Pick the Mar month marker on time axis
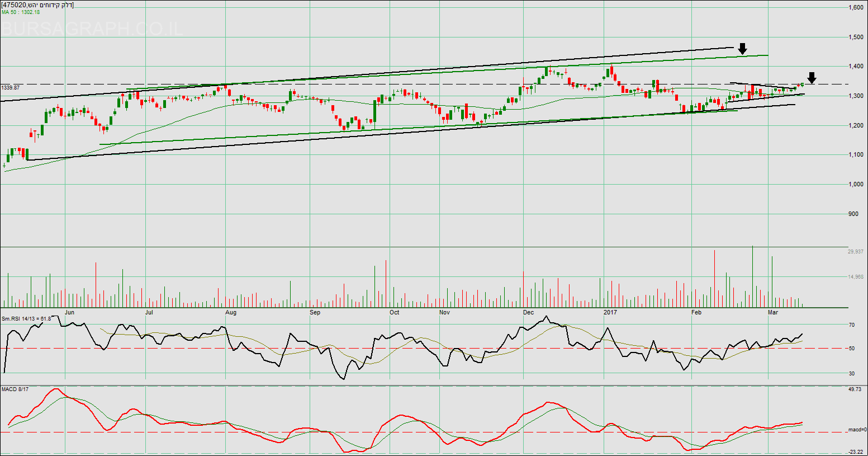868x456 pixels. 773,312
